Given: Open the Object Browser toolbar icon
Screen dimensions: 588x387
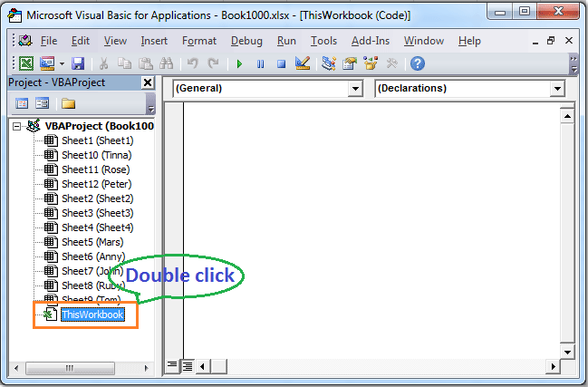Looking at the screenshot, I should (x=371, y=63).
